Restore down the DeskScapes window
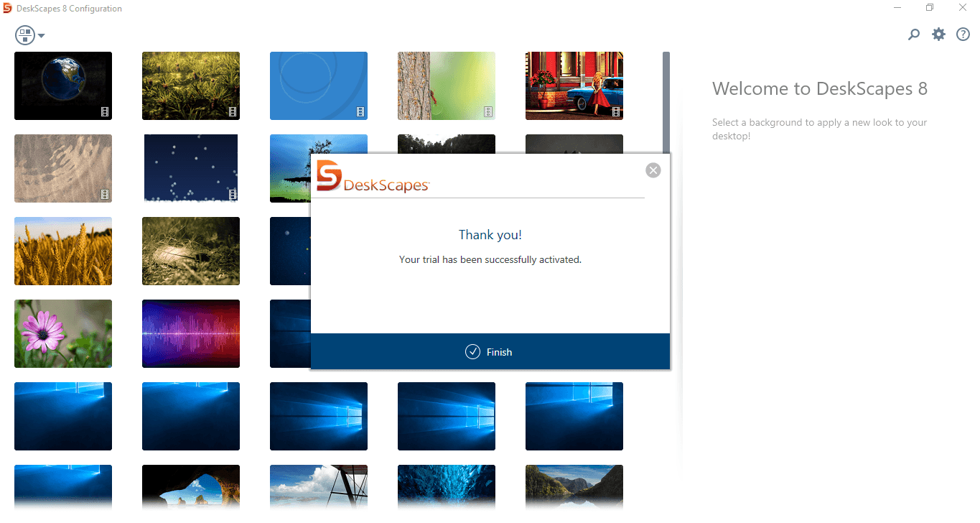Image resolution: width=980 pixels, height=523 pixels. [x=930, y=8]
